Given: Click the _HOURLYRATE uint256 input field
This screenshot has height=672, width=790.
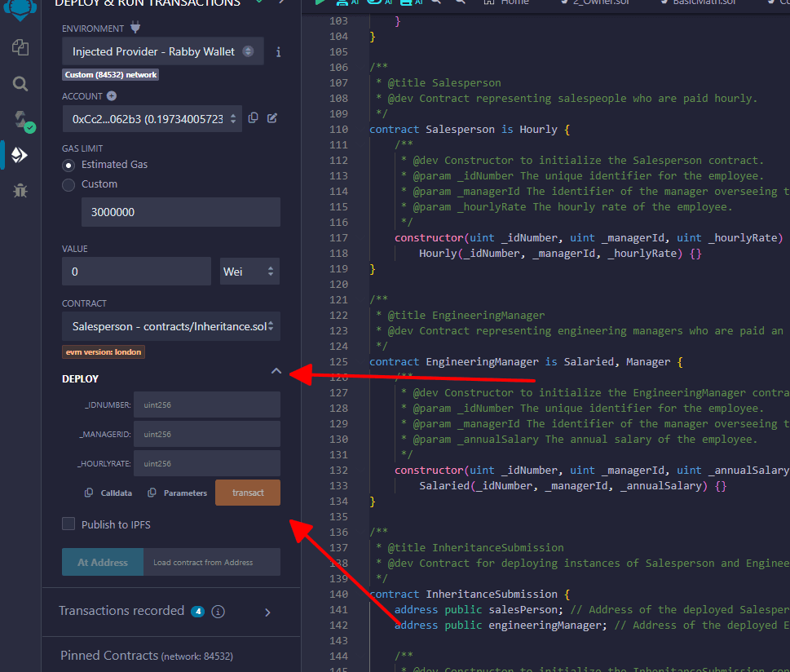Looking at the screenshot, I should click(207, 463).
